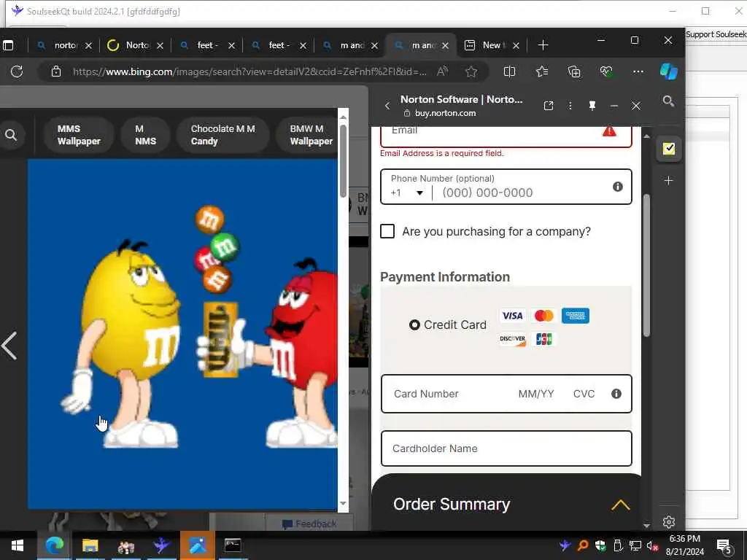
Task: Click the Bing image search magnifier icon
Action: (11, 135)
